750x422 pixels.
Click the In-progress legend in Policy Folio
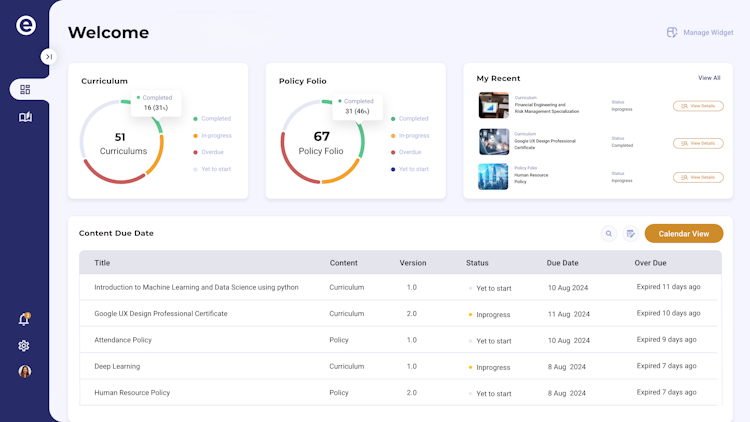pos(413,135)
